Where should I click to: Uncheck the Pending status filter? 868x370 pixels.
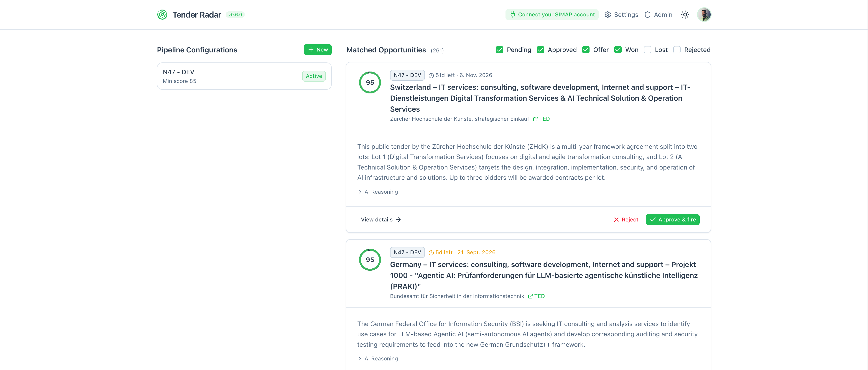click(x=499, y=50)
